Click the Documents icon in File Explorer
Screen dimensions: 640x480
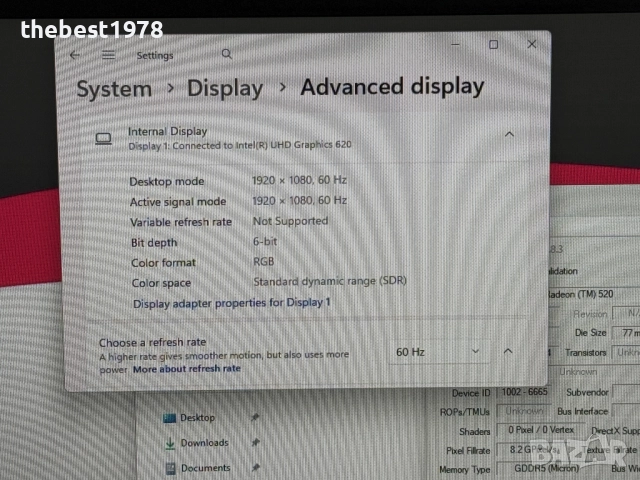click(171, 468)
